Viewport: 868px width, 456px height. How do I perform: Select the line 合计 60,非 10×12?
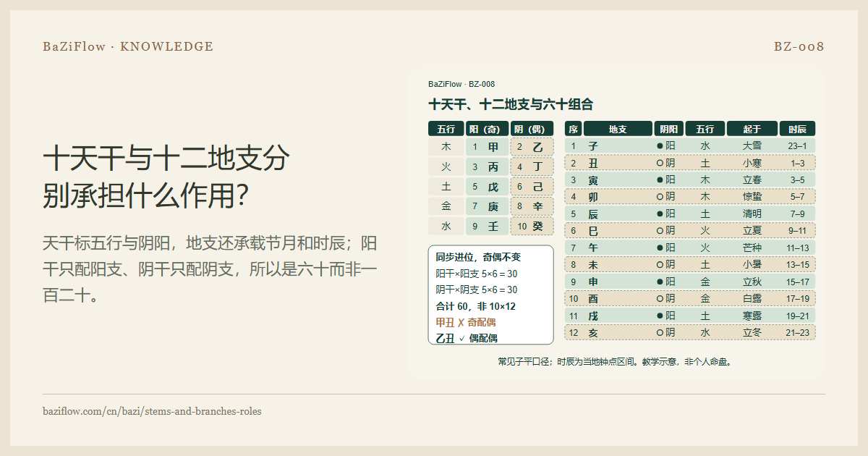[475, 306]
